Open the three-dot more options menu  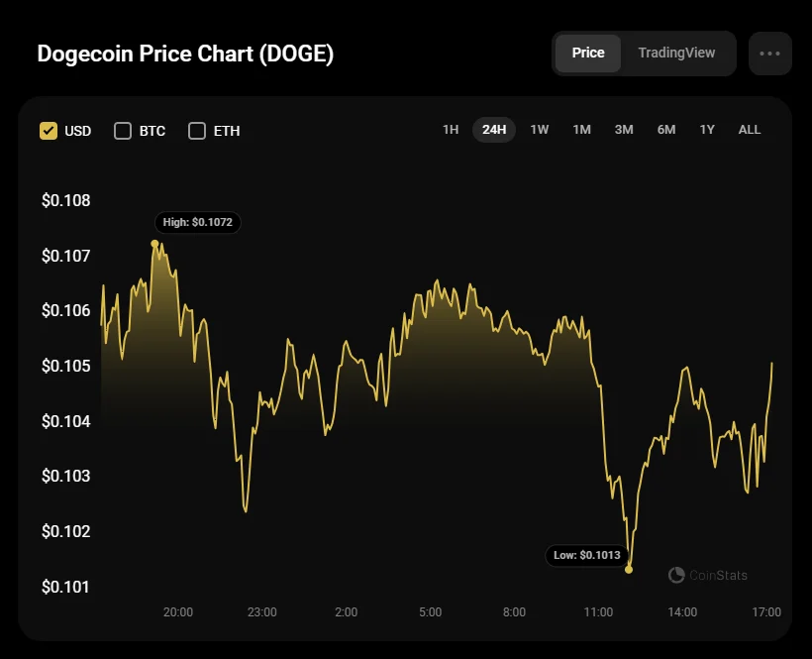point(769,54)
